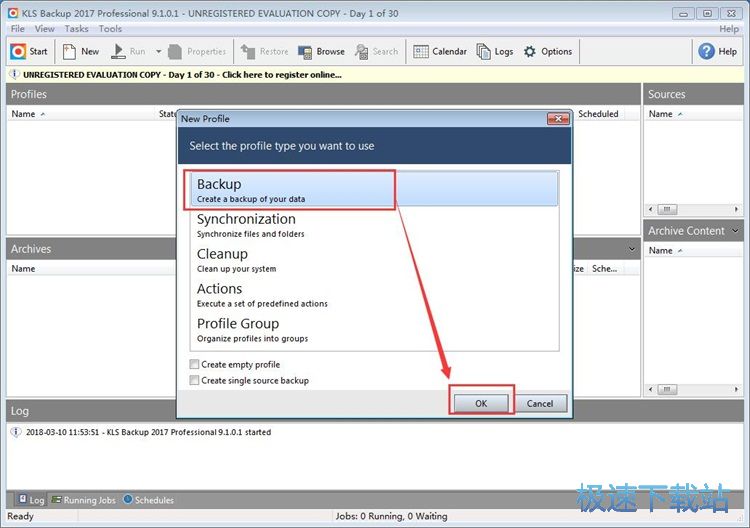750x528 pixels.
Task: Open the Browse tool
Action: pos(321,51)
